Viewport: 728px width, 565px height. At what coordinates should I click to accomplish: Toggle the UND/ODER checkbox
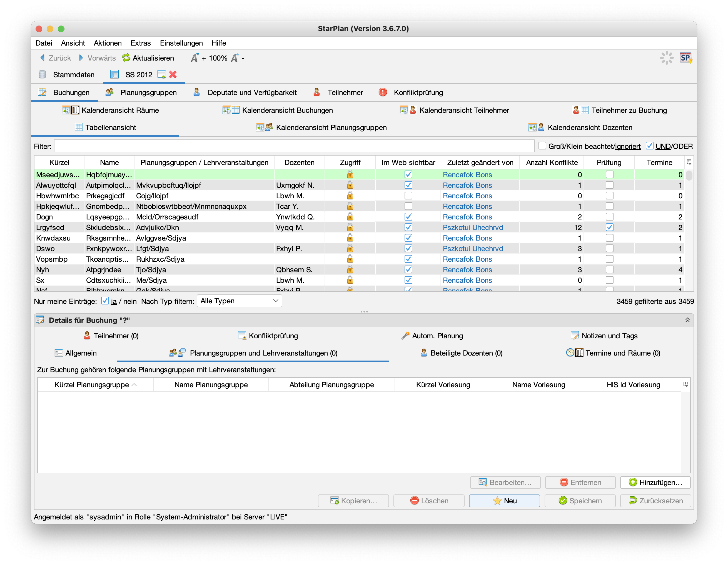click(649, 146)
